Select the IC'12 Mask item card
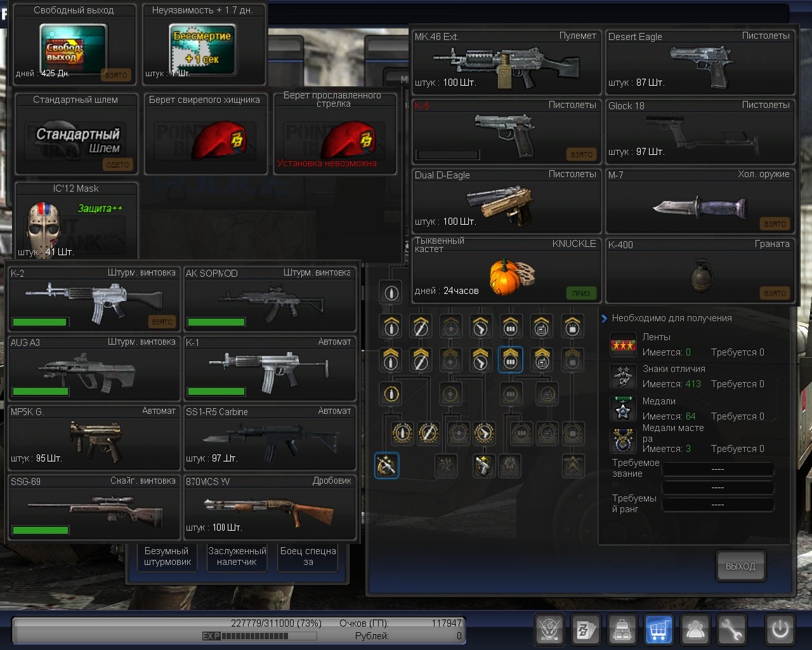 76,221
